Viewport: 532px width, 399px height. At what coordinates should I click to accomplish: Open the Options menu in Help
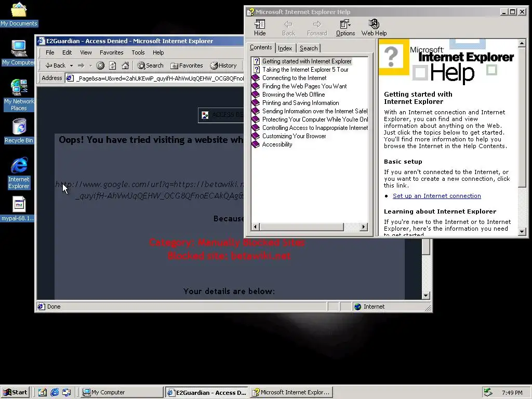point(345,28)
